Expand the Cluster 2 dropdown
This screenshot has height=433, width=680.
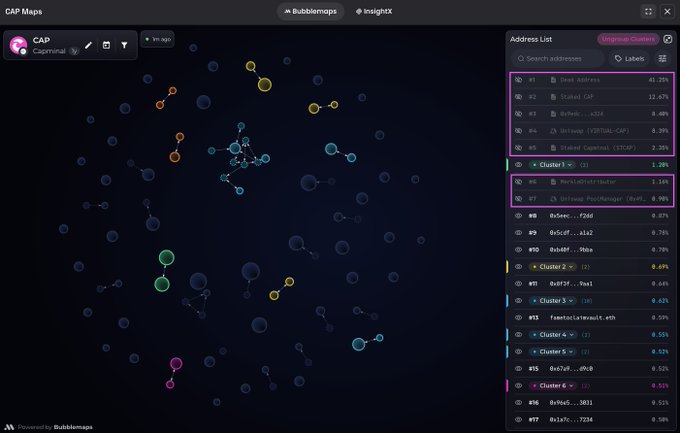(x=552, y=267)
